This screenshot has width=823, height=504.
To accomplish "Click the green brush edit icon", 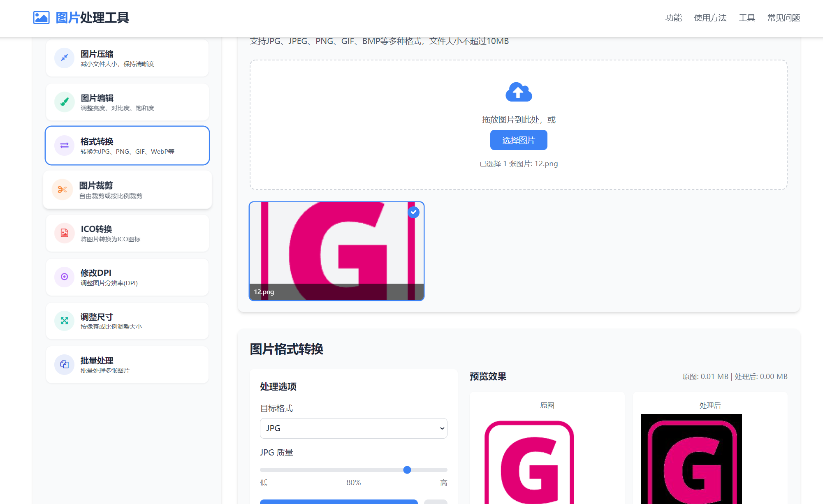I will pos(65,102).
